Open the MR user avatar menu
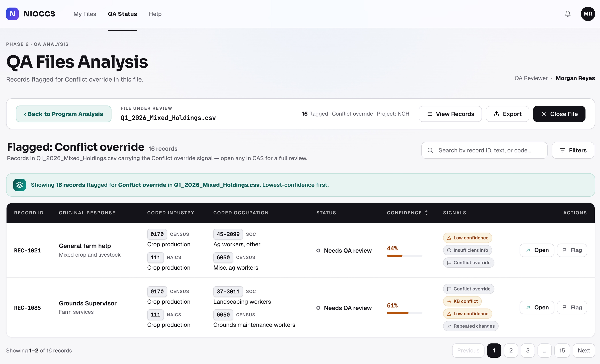Screen dimensions: 600x364 [588, 14]
